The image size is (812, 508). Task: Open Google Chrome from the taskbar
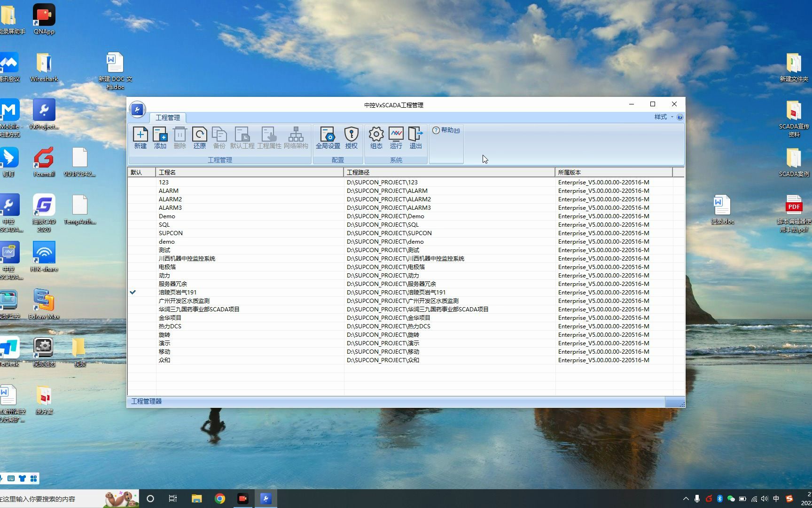pos(220,499)
